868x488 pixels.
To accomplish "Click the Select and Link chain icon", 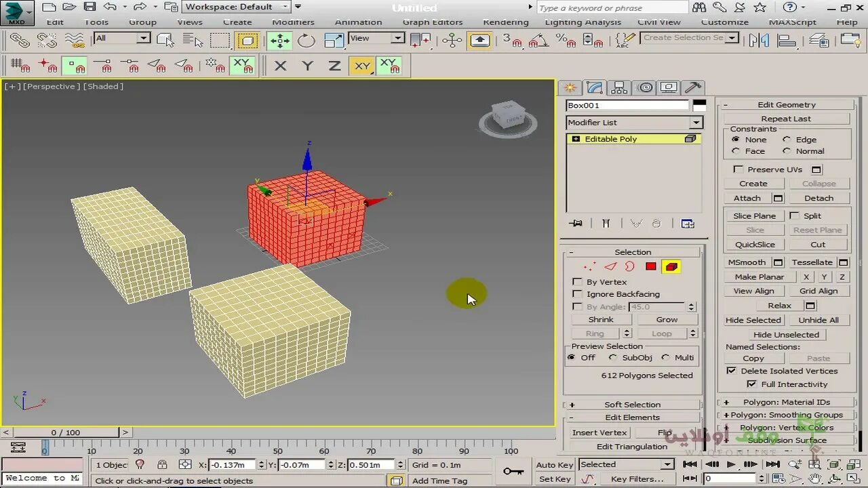I will click(20, 41).
